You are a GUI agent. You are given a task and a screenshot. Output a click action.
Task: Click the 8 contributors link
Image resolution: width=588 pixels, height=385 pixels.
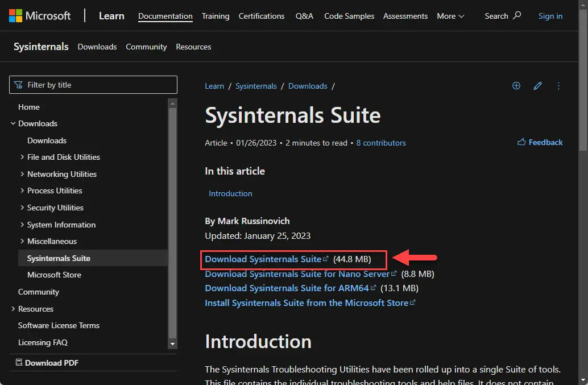tap(380, 143)
